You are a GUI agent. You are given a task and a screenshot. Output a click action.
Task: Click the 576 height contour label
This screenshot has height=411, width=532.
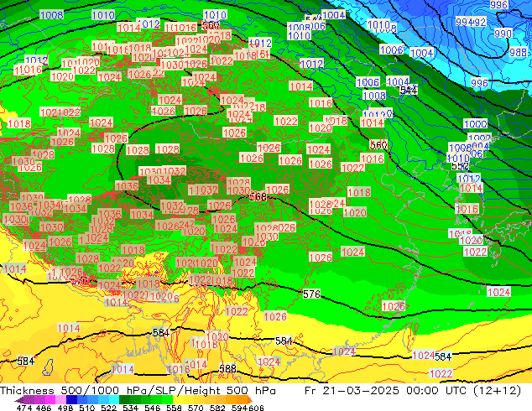pyautogui.click(x=311, y=294)
